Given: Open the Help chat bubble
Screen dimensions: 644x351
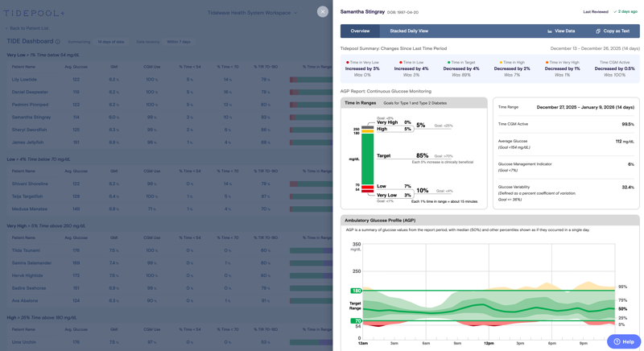Looking at the screenshot, I should [x=624, y=341].
